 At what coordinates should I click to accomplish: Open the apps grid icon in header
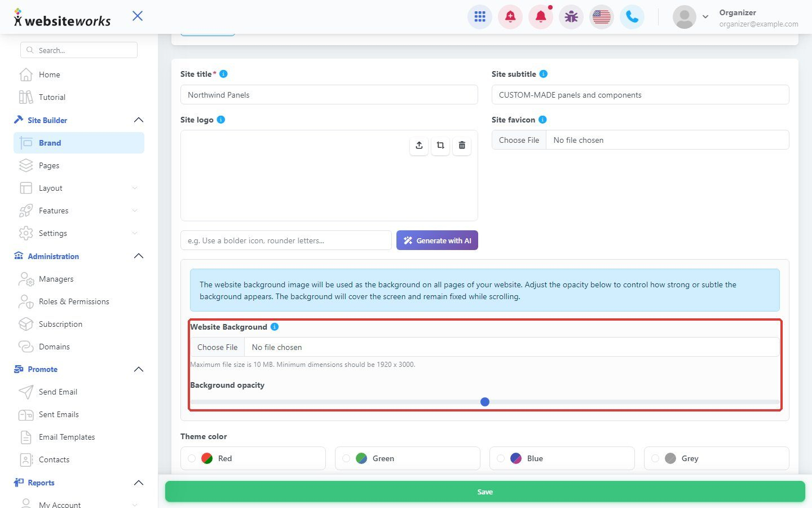click(x=480, y=17)
